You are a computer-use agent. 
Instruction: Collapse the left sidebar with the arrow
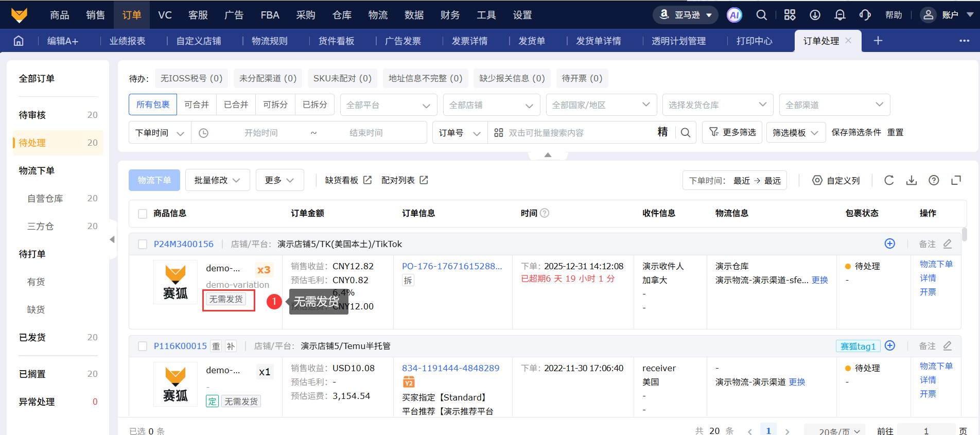[112, 239]
